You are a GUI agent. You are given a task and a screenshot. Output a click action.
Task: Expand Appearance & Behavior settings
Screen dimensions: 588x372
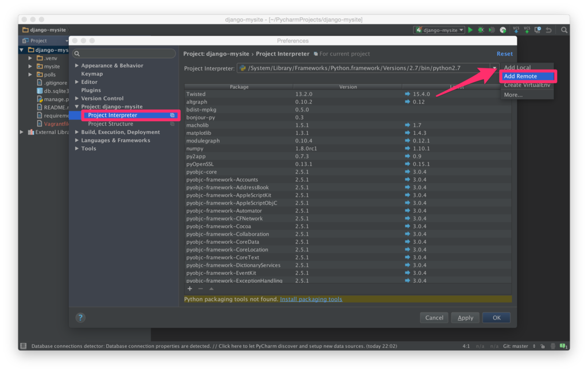point(77,65)
